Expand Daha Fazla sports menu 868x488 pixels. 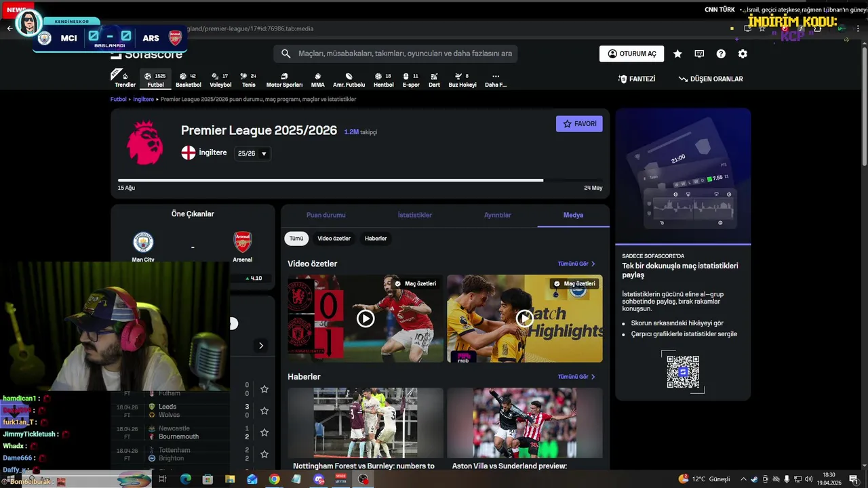(x=496, y=80)
